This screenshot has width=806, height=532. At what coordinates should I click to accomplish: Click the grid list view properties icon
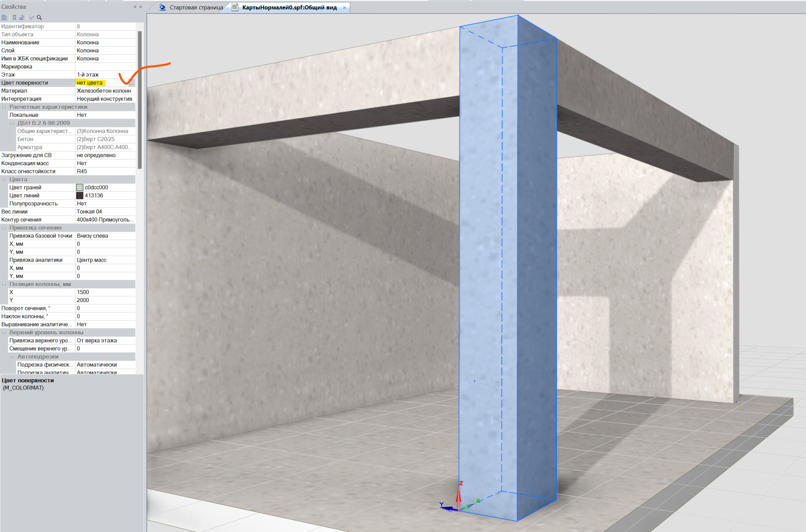(15, 17)
